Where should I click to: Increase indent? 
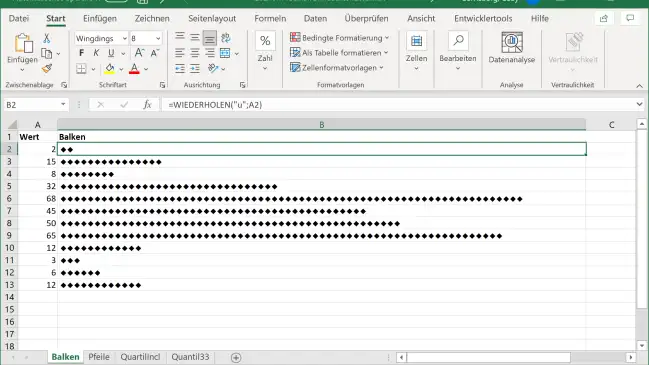click(195, 68)
